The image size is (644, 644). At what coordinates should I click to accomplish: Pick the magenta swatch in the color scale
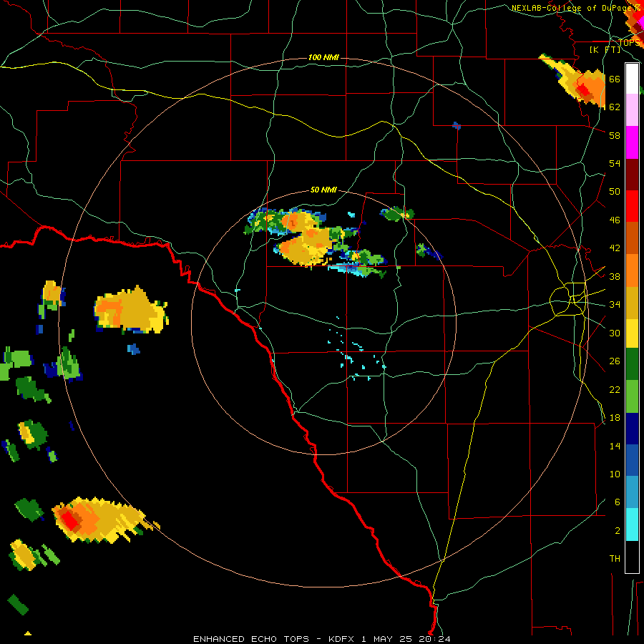tap(632, 142)
